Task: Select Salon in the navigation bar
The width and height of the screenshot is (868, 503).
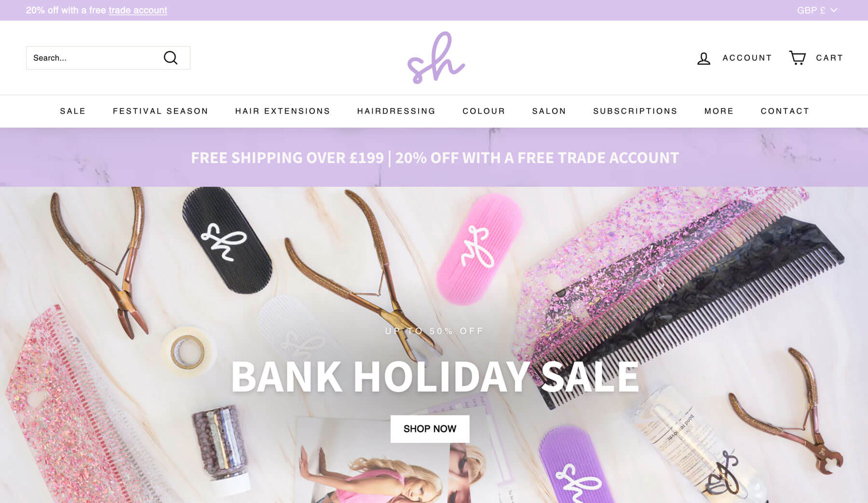Action: (x=549, y=111)
